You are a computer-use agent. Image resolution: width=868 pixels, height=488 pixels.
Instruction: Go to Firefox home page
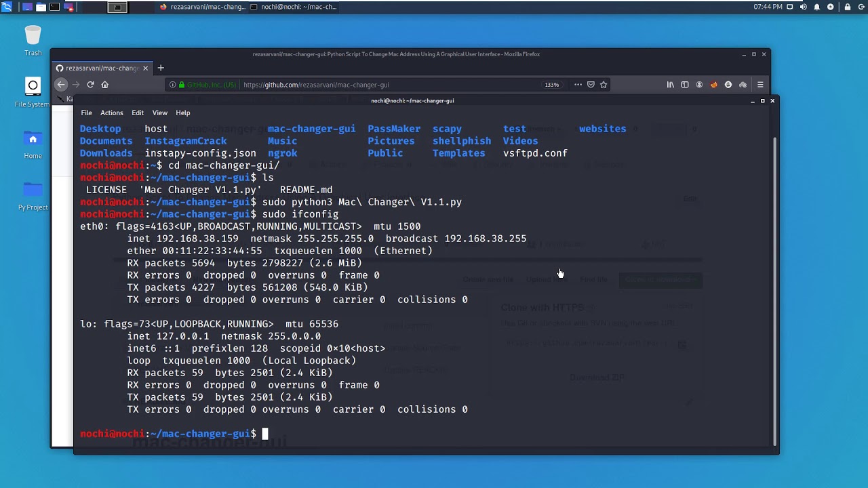coord(104,85)
